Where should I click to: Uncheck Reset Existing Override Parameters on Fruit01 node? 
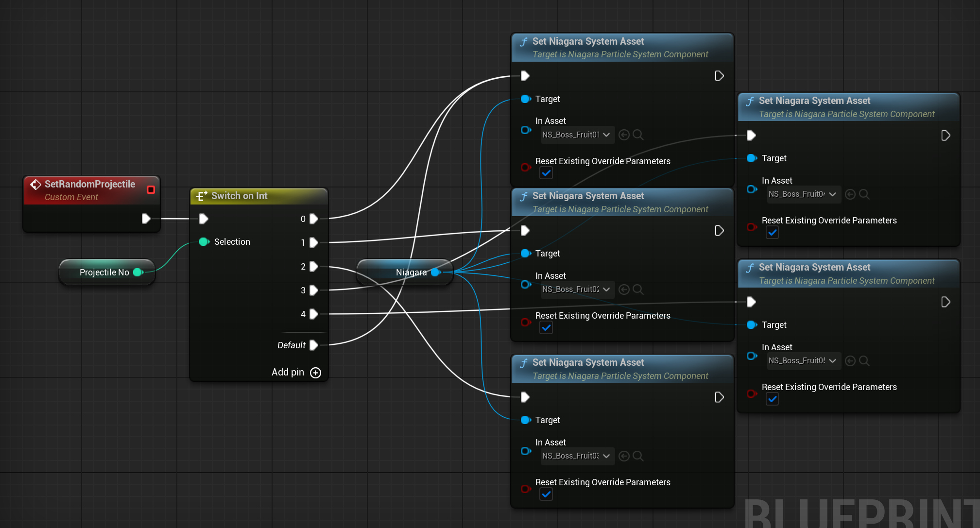tap(546, 173)
